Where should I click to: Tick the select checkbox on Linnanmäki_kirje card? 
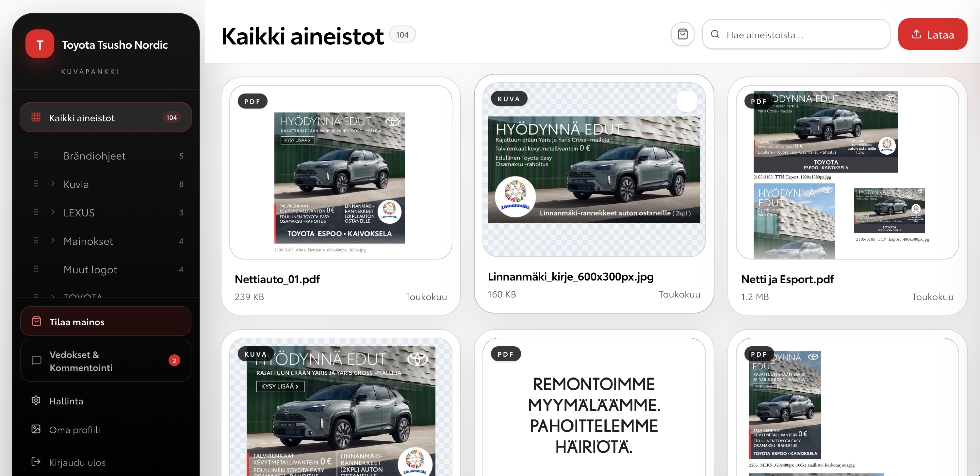[x=687, y=101]
